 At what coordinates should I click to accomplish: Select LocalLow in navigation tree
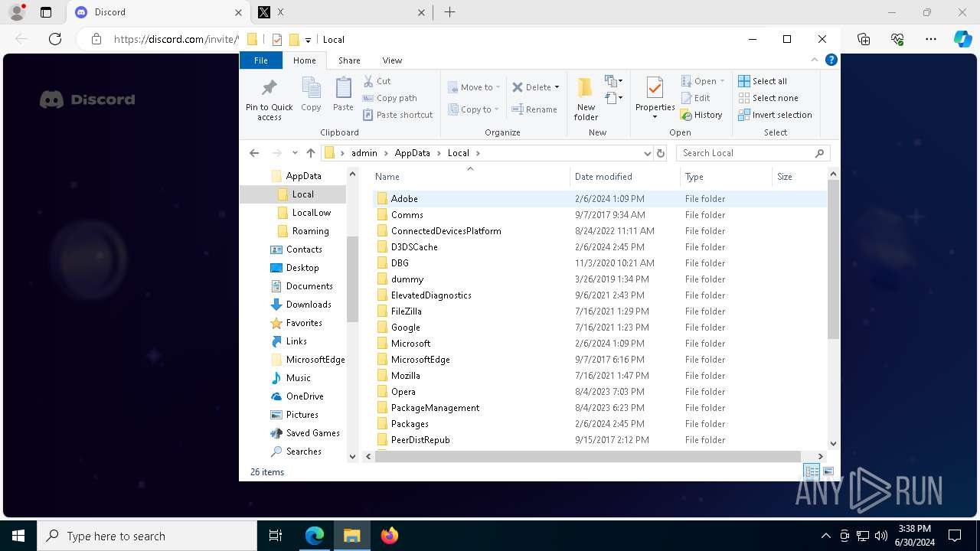(x=312, y=213)
